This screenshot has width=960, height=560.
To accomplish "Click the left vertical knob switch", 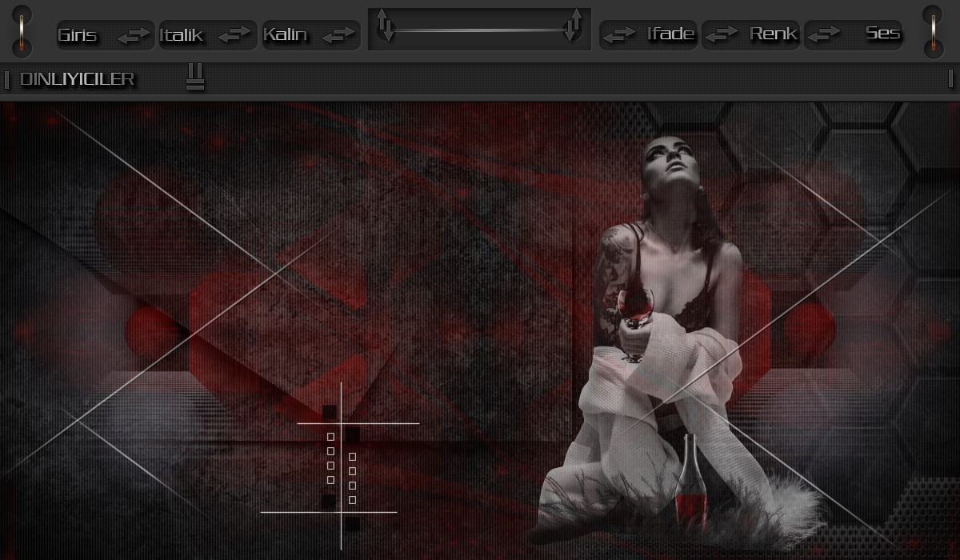I will (x=23, y=31).
